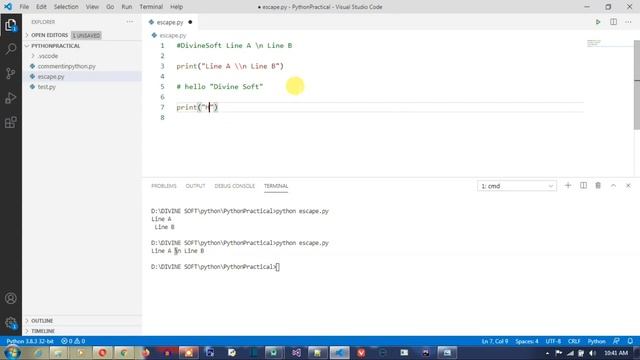Open the Terminal menu
The height and width of the screenshot is (360, 640).
coord(151,7)
